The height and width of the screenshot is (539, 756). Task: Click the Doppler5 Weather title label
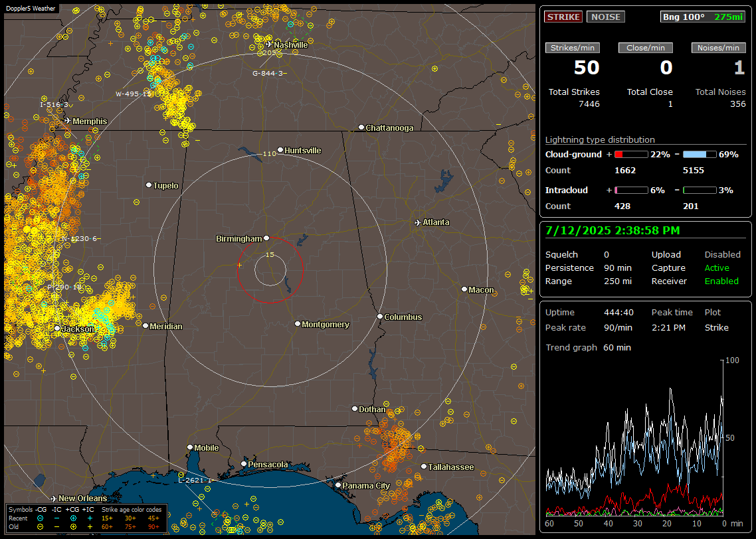(31, 8)
